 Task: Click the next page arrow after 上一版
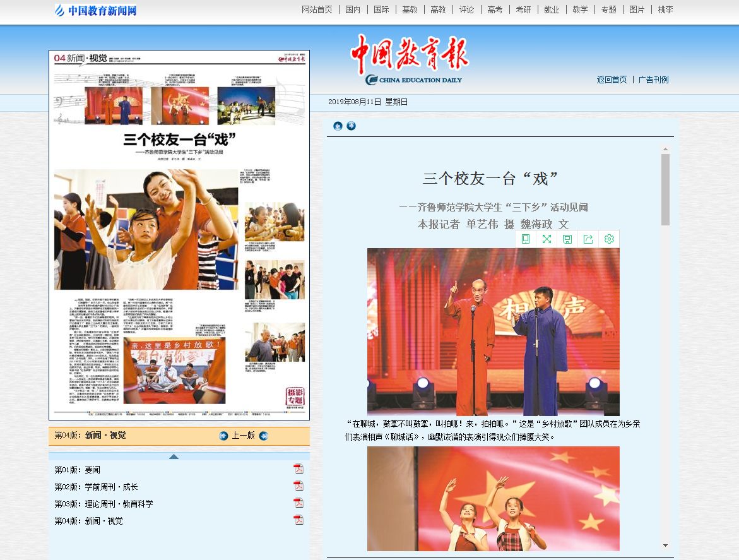[264, 436]
